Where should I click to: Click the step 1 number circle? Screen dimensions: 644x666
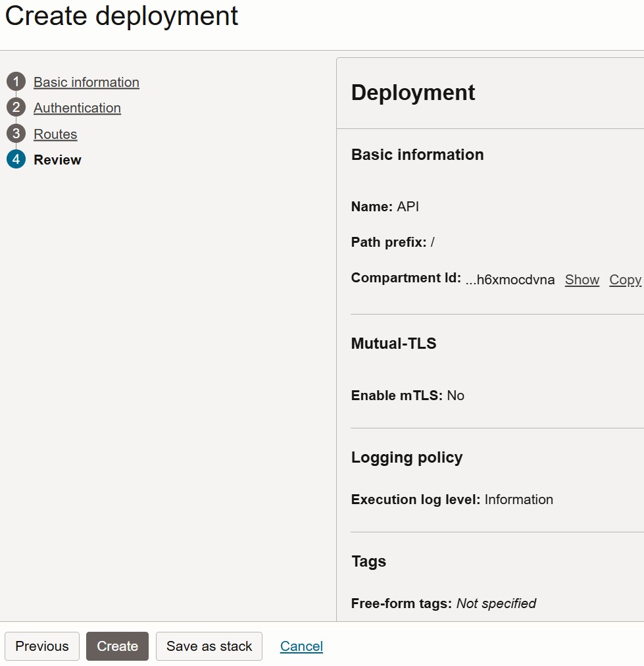pyautogui.click(x=16, y=82)
